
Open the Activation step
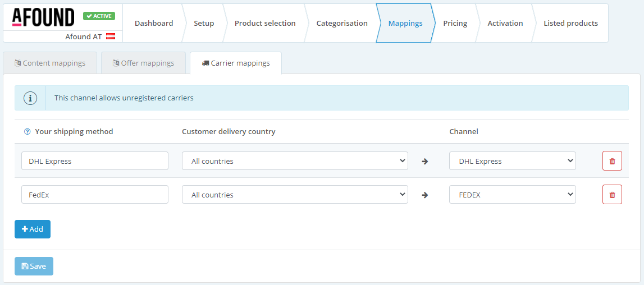pyautogui.click(x=505, y=23)
